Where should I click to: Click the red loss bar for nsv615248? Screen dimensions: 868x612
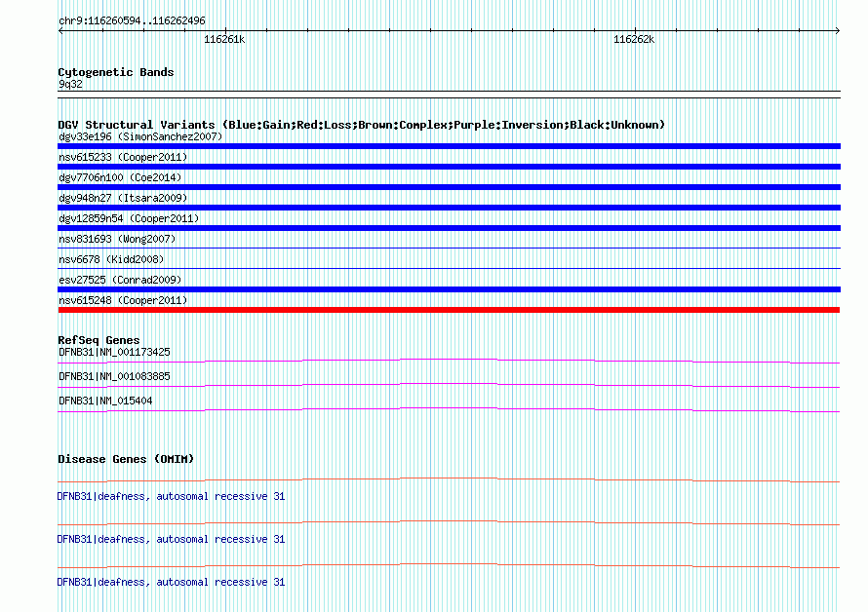point(449,310)
